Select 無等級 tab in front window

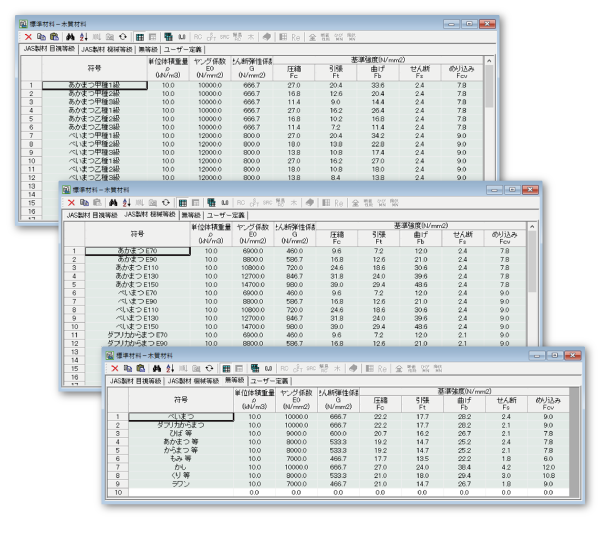(235, 380)
